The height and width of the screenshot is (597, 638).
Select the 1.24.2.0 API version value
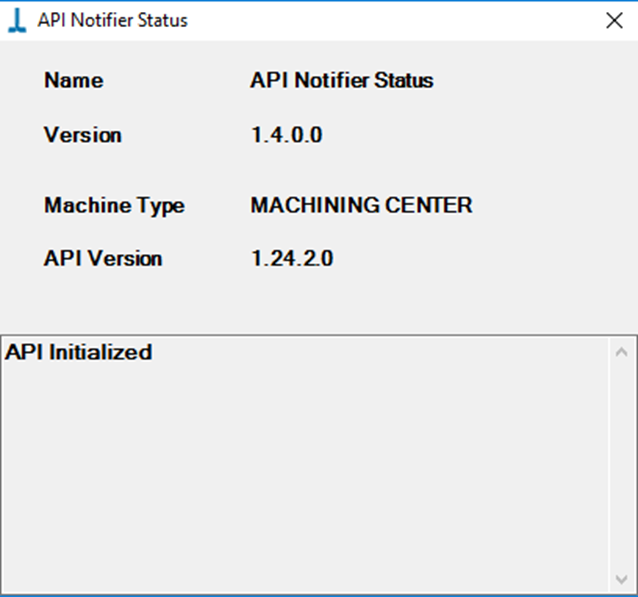click(x=292, y=258)
